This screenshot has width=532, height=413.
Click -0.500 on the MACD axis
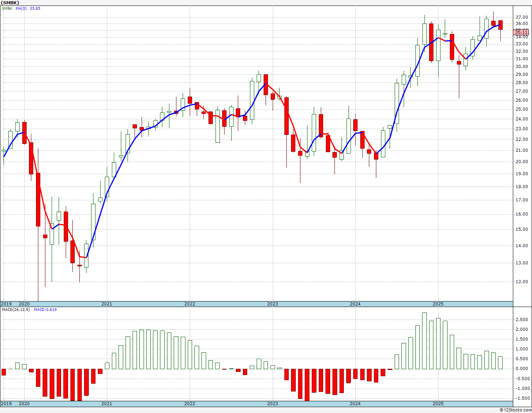coord(522,379)
